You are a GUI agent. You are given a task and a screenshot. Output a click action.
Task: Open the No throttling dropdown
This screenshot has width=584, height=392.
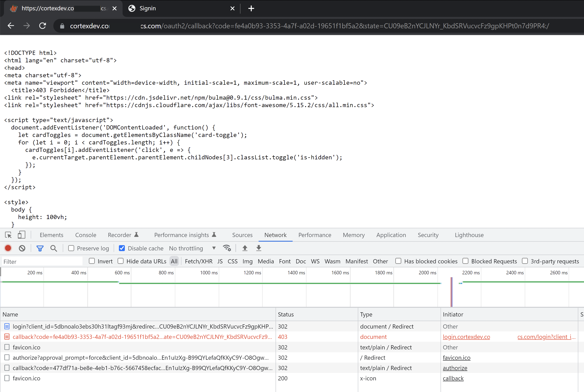click(x=192, y=248)
